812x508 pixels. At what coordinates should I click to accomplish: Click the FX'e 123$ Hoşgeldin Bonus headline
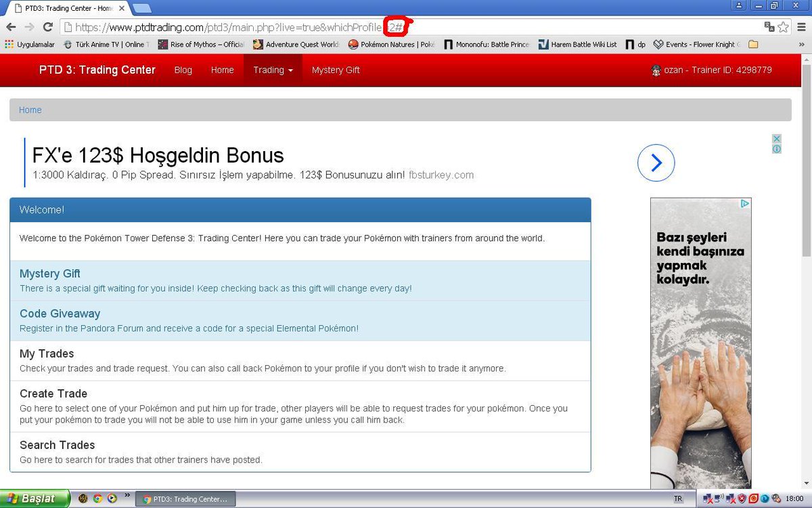tap(158, 155)
